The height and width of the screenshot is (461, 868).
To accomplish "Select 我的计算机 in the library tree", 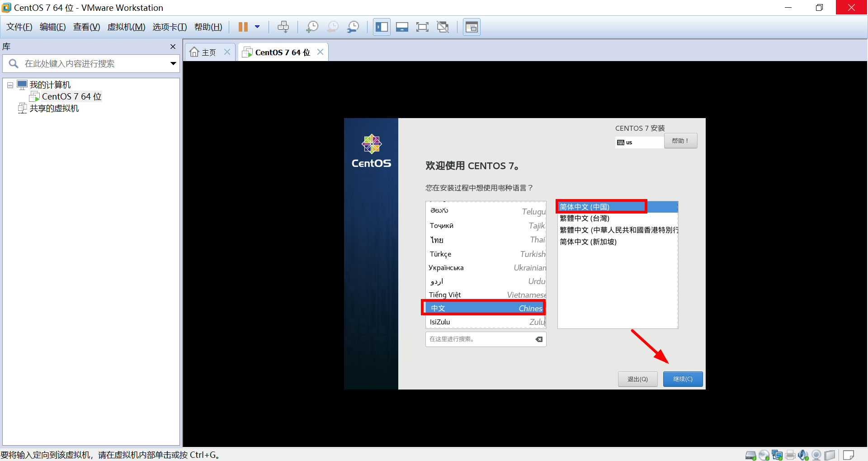I will [50, 85].
